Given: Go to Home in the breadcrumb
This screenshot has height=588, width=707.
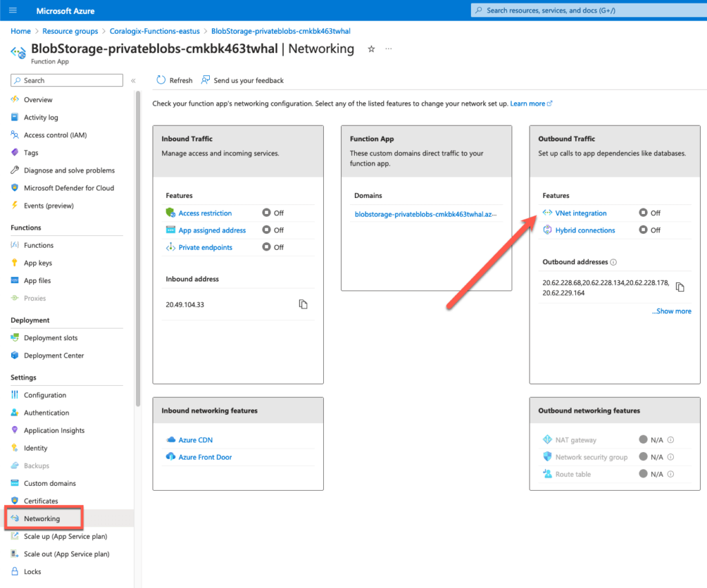Looking at the screenshot, I should pos(21,31).
